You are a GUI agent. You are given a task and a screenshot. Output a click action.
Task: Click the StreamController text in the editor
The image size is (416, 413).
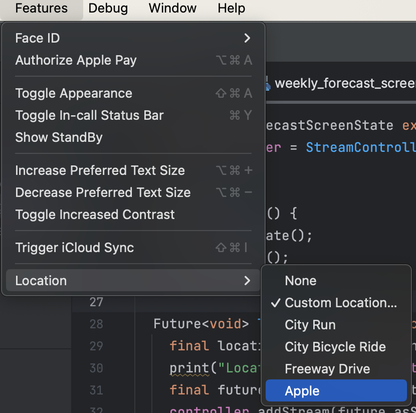[x=361, y=147]
